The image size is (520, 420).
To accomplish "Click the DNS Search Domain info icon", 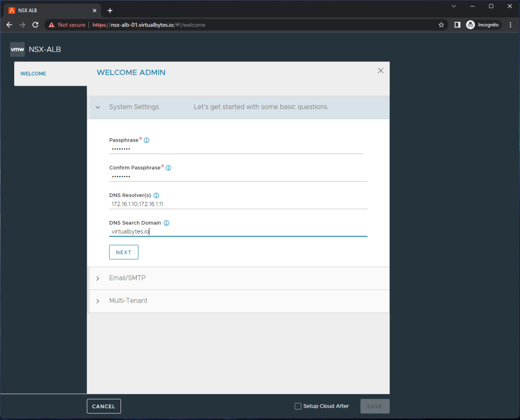I will click(166, 222).
